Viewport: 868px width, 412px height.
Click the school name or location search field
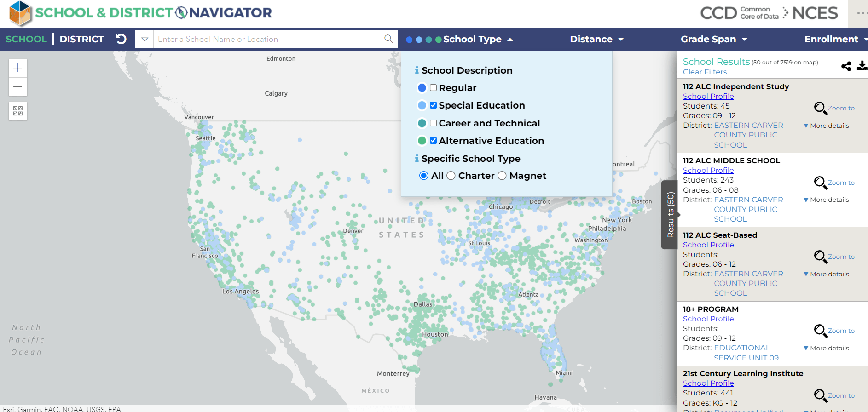pyautogui.click(x=266, y=39)
